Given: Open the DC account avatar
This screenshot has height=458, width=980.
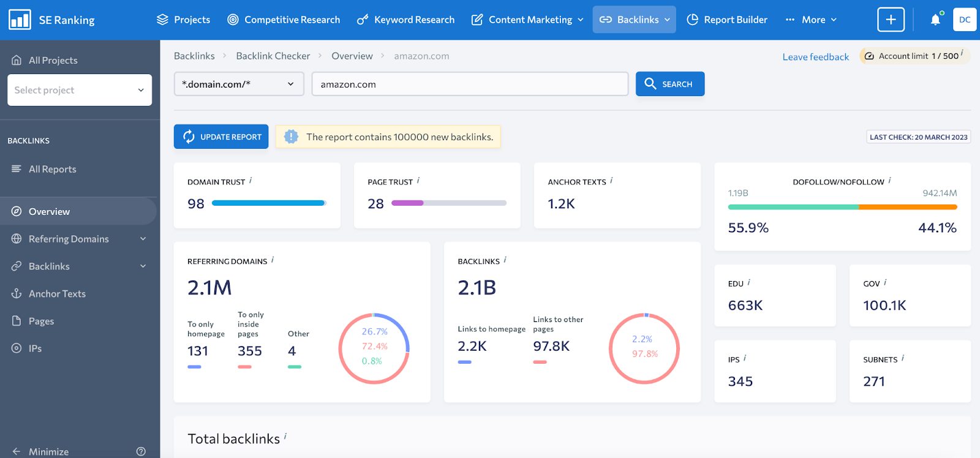Looking at the screenshot, I should [x=965, y=20].
